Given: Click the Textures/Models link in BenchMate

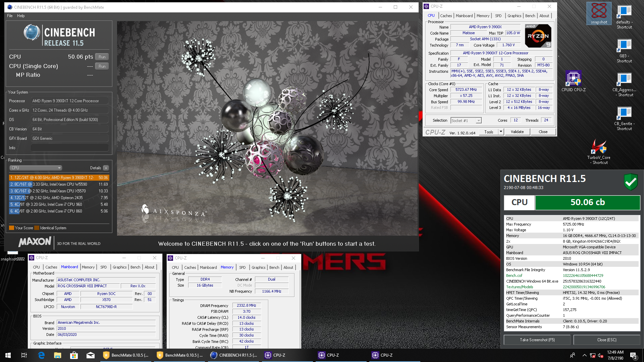Looking at the screenshot, I should (x=520, y=287).
